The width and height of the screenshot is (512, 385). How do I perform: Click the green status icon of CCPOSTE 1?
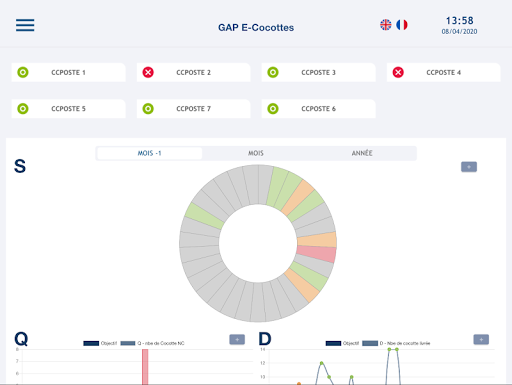23,72
